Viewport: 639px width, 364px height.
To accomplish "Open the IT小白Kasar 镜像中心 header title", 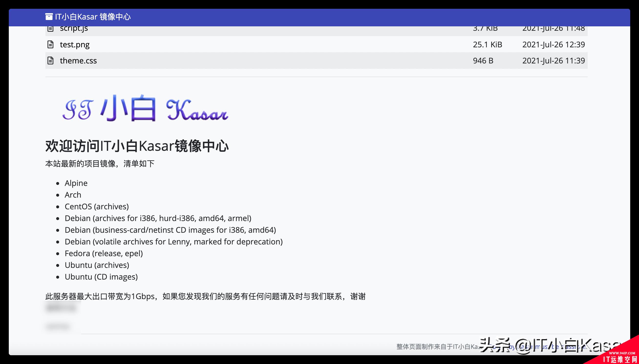I will 93,17.
